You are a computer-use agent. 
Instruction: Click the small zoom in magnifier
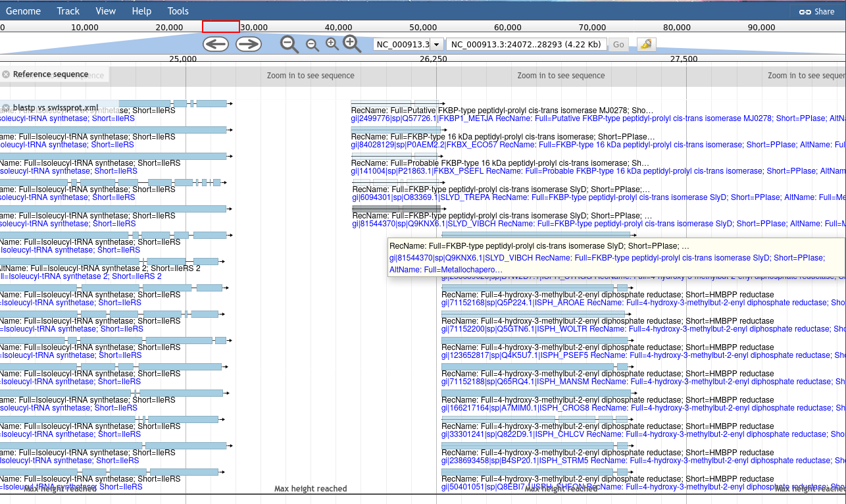click(x=332, y=44)
